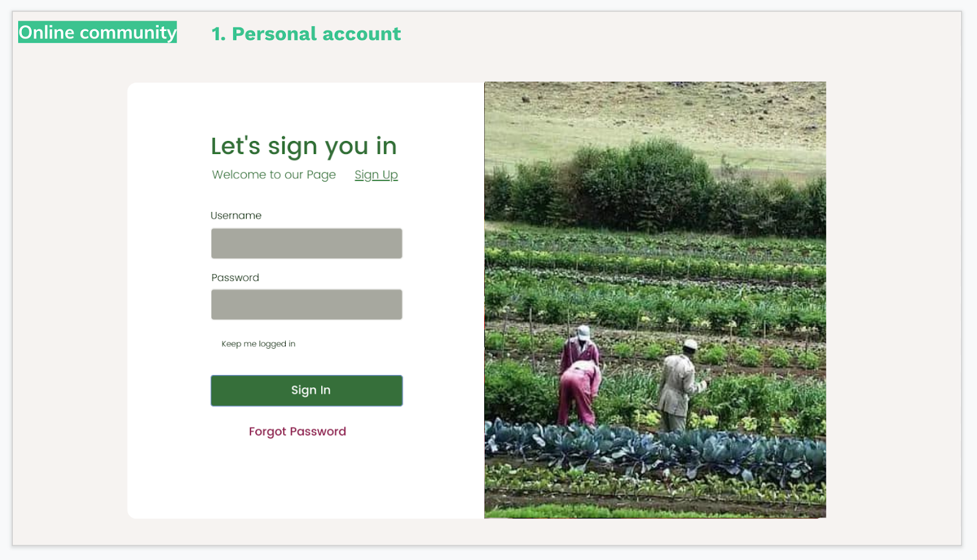Click the Username field label
The image size is (977, 560).
tap(236, 216)
